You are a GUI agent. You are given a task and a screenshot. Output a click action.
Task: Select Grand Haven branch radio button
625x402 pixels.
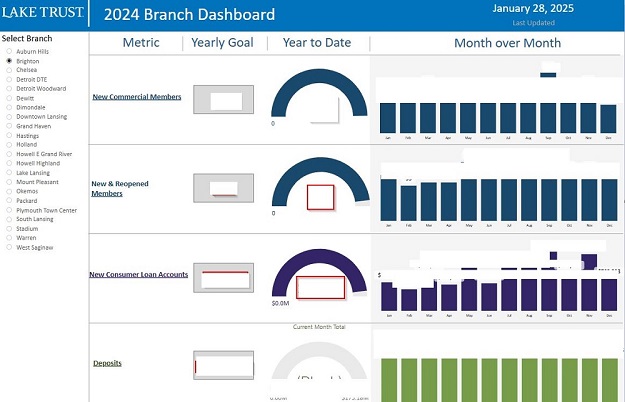click(x=9, y=127)
